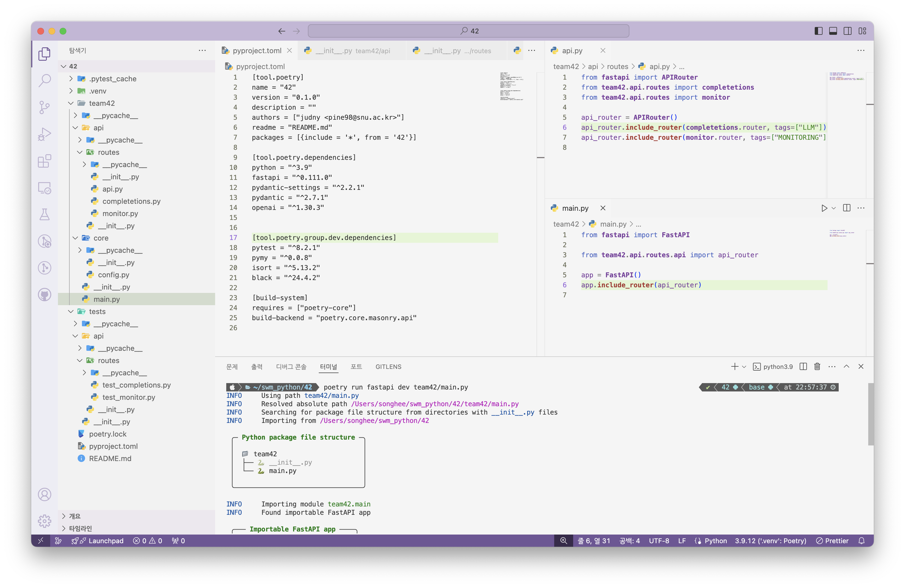
Task: Open the GitHub view icon
Action: tap(45, 294)
